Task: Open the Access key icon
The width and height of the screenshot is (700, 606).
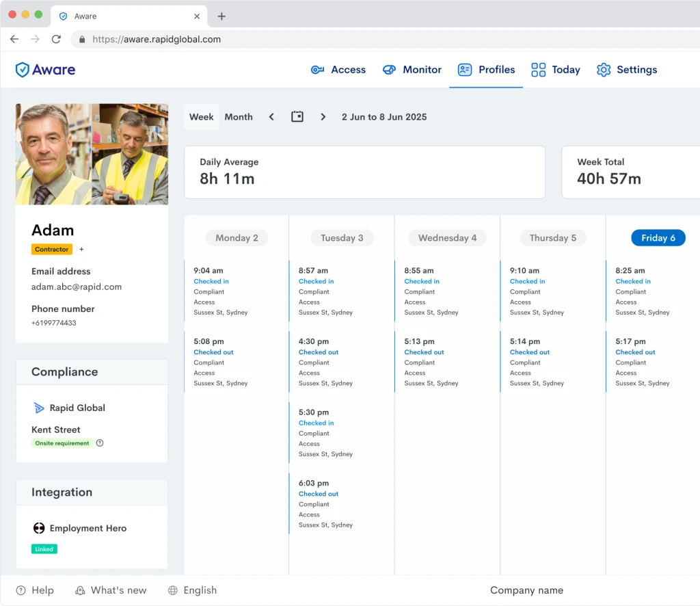Action: click(317, 70)
